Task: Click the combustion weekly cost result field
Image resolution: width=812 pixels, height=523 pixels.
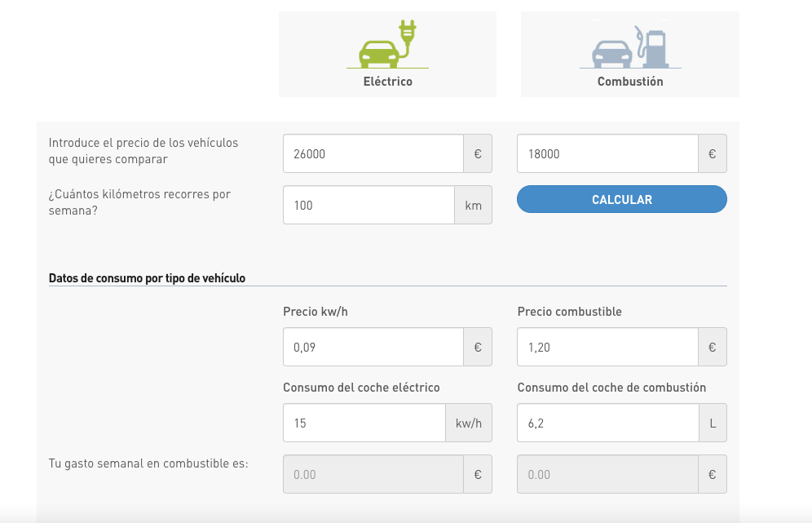Action: point(607,474)
